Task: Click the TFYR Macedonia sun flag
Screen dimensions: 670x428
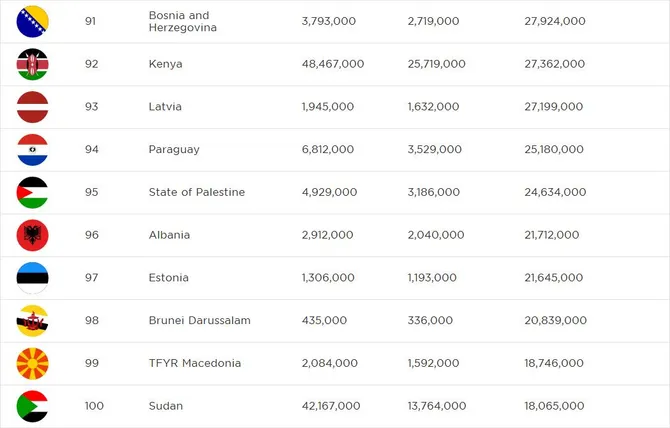Action: pyautogui.click(x=32, y=363)
